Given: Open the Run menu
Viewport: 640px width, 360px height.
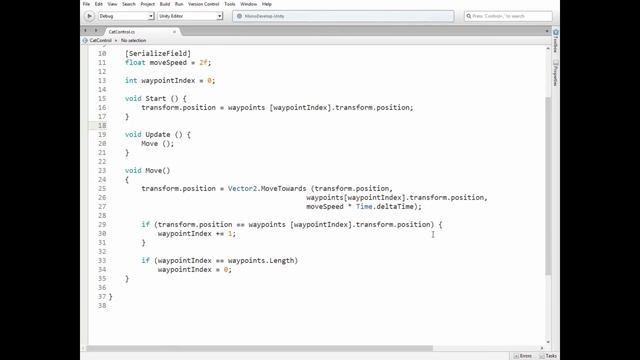Looking at the screenshot, I should pyautogui.click(x=179, y=4).
